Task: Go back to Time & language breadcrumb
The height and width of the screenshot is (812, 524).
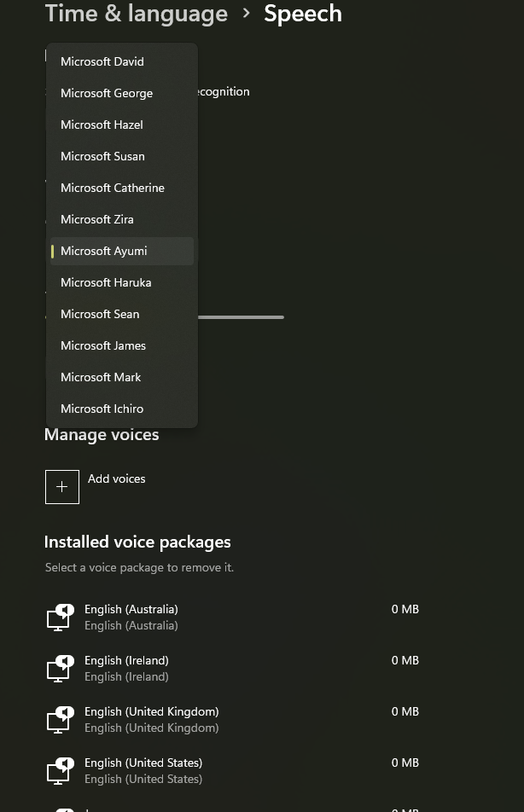Action: click(137, 14)
